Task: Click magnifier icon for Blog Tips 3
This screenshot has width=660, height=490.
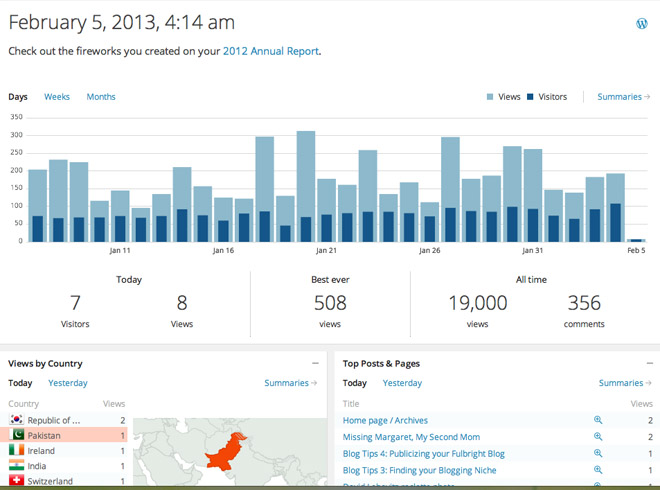Action: pos(598,469)
